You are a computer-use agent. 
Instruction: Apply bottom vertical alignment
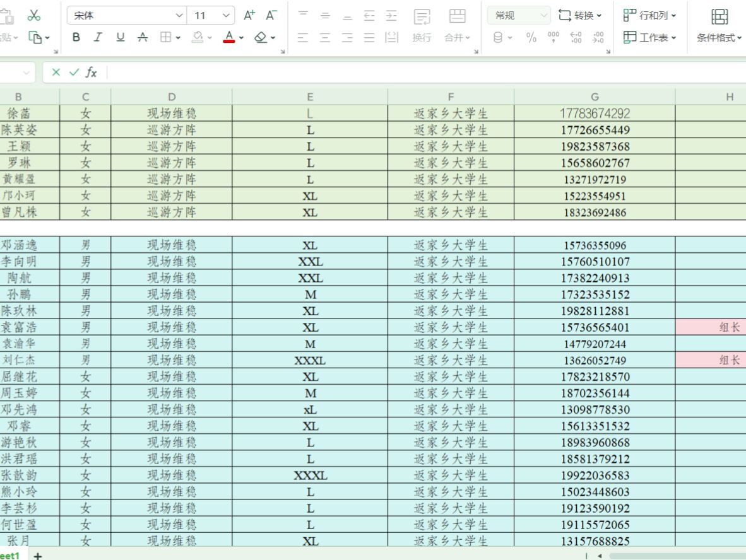pyautogui.click(x=347, y=15)
